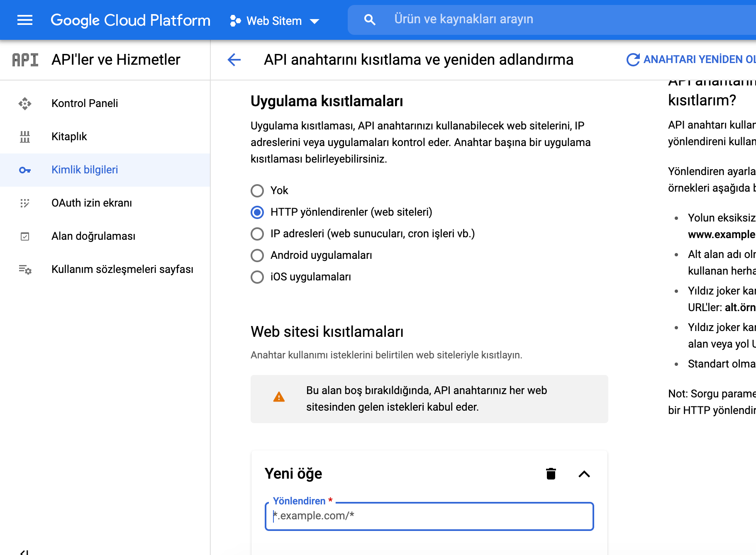Click the Kitaplık library icon

click(x=25, y=136)
